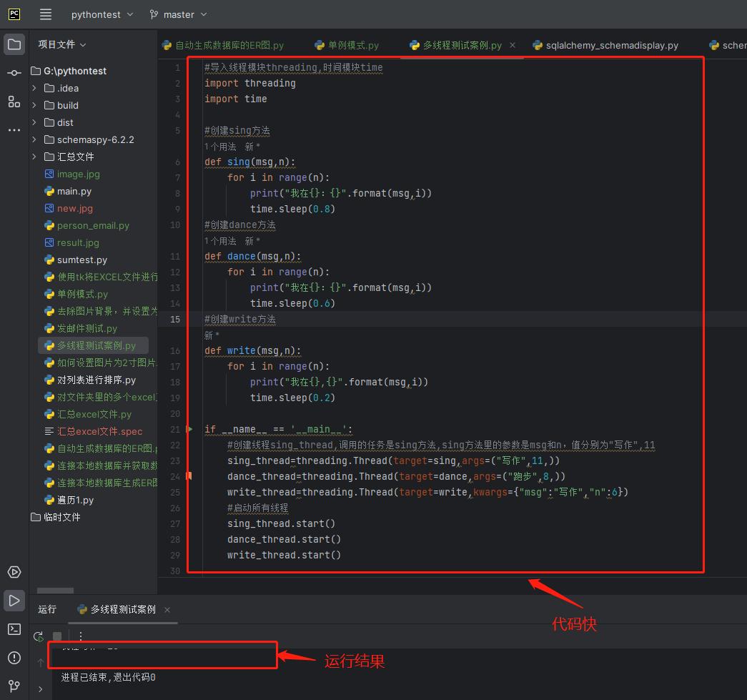Show more tool windows ellipsis

[x=14, y=129]
